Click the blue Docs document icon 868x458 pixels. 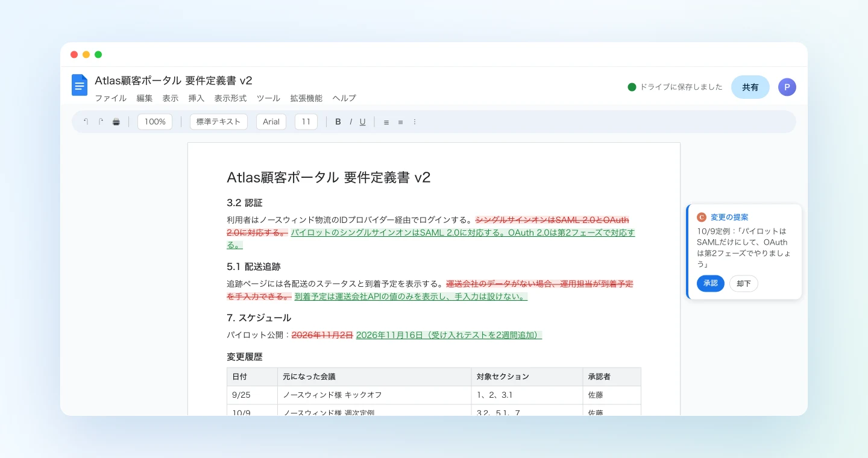80,85
